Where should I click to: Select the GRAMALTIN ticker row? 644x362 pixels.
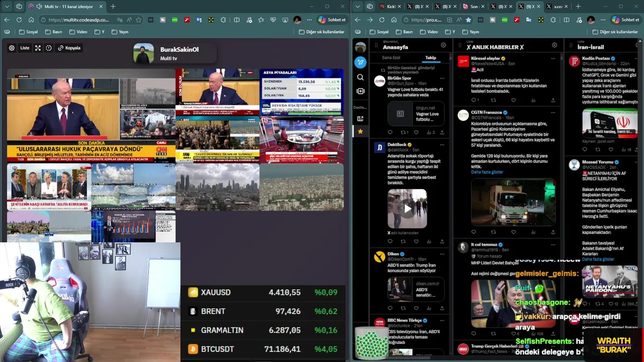pyautogui.click(x=263, y=330)
